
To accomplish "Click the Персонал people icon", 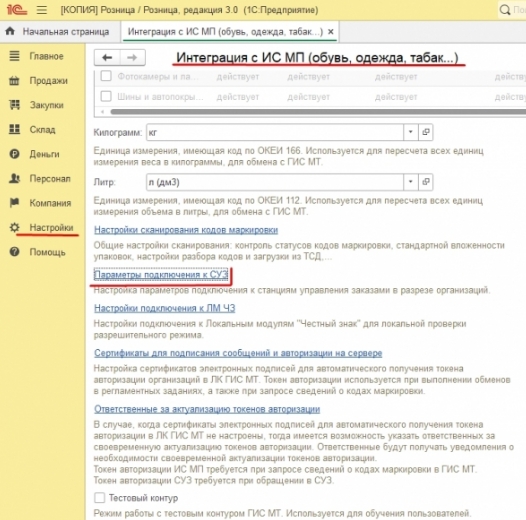I will pos(14,178).
